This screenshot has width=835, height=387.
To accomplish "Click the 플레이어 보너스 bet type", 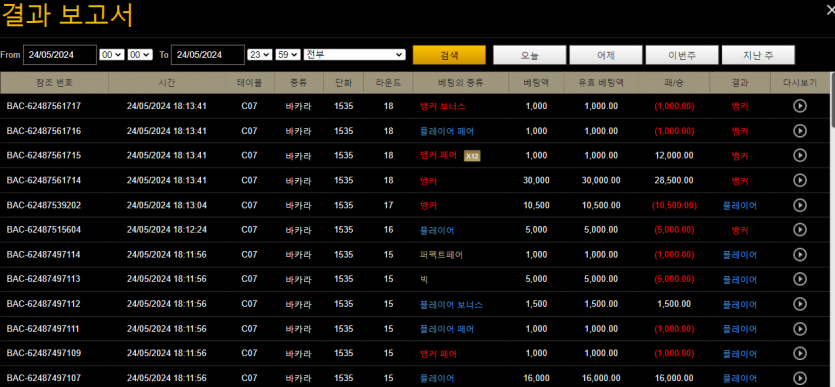I will tap(451, 304).
